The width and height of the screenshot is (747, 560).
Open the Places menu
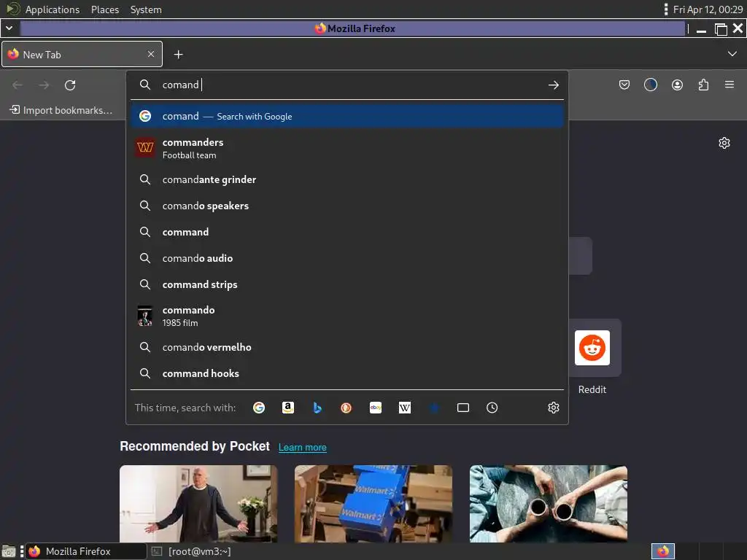(105, 9)
